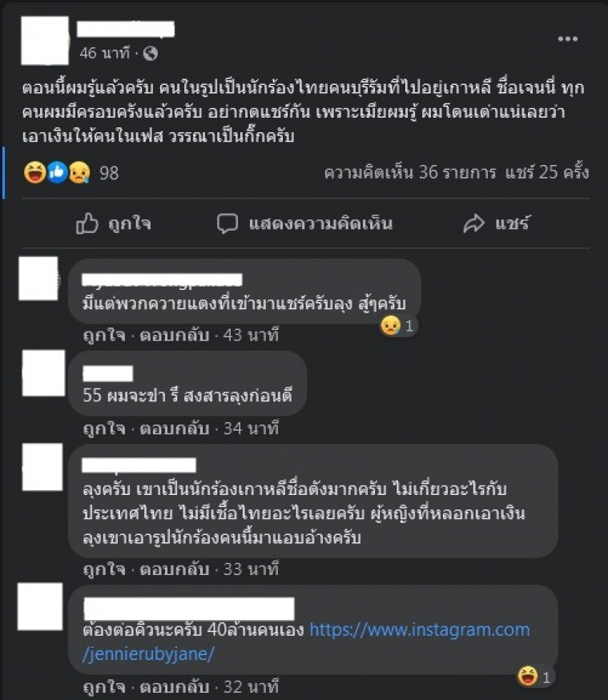Open the three-dots post options menu

click(x=568, y=38)
